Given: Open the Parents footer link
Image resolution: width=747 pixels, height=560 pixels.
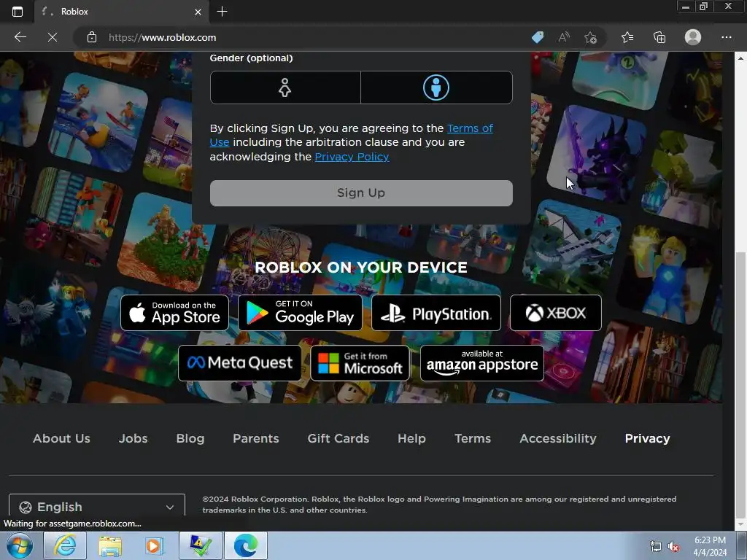Looking at the screenshot, I should tap(256, 438).
